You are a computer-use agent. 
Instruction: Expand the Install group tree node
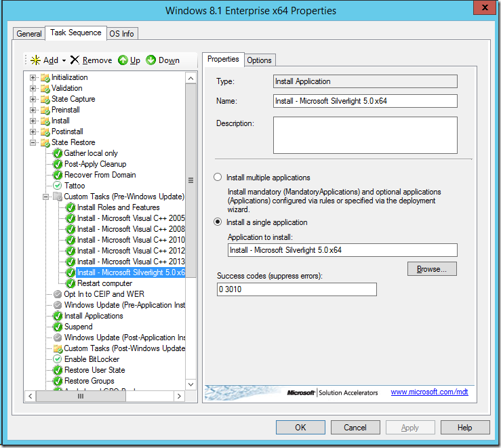tap(33, 121)
